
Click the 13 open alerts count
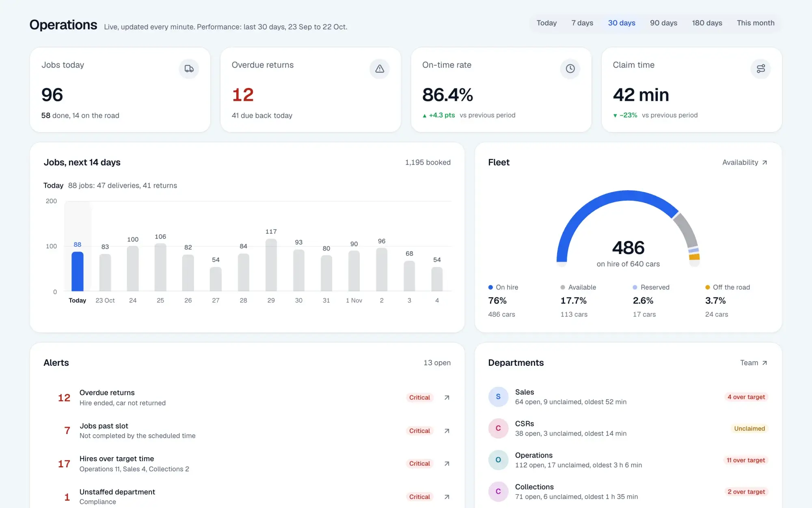coord(437,363)
